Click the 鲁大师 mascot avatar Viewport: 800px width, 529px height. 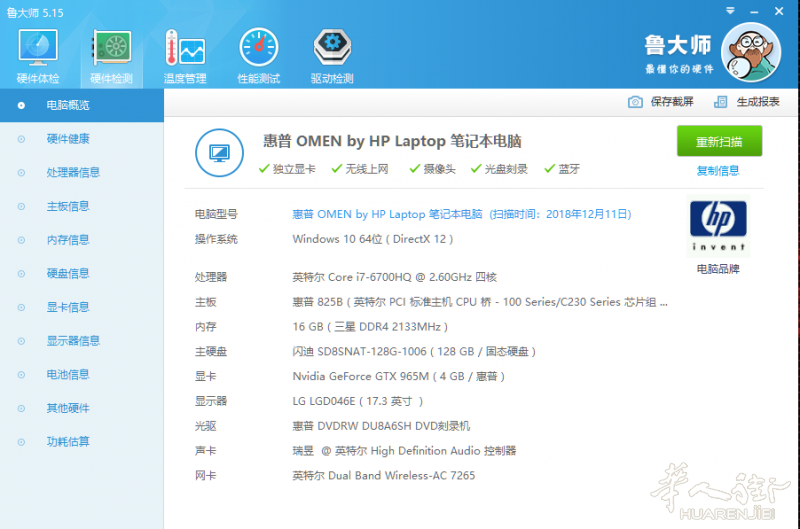coord(751,52)
